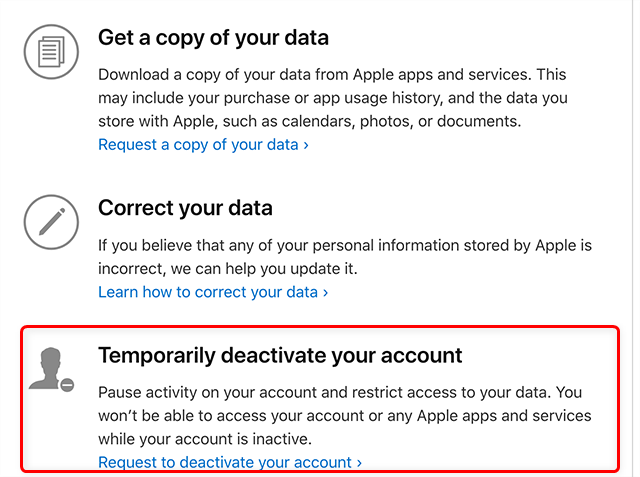640x477 pixels.
Task: Click the document copy icon
Action: [51, 54]
